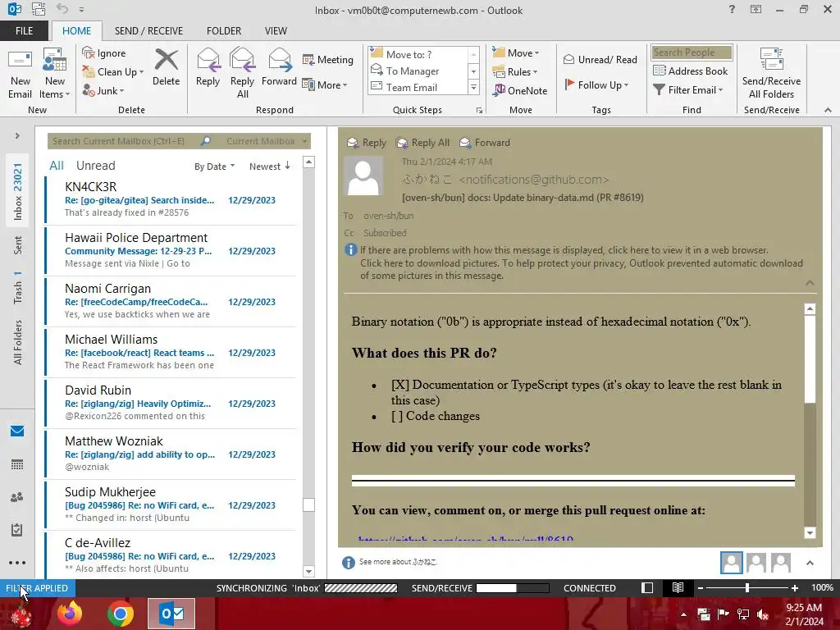Collapse the ribbon
The height and width of the screenshot is (630, 840).
(x=828, y=110)
